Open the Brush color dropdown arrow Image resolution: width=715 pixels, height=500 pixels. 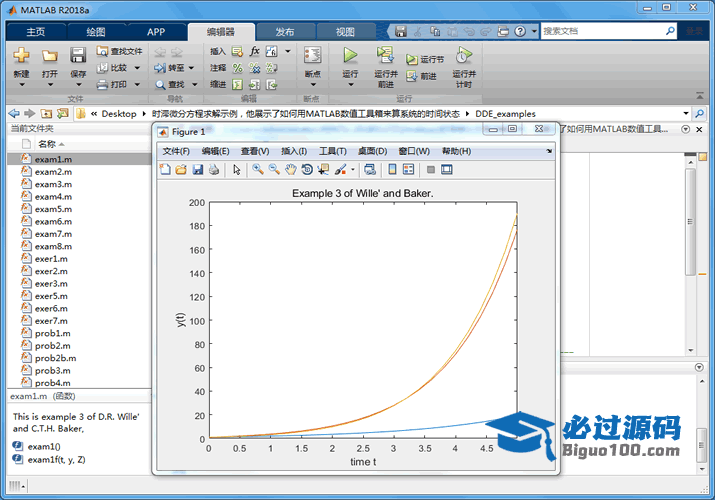pos(352,170)
